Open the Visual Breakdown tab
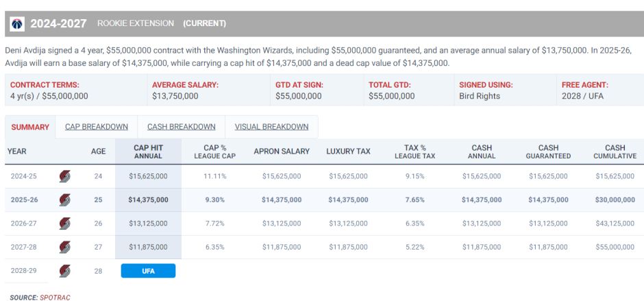Screen dimensions: 644x301 [x=271, y=127]
